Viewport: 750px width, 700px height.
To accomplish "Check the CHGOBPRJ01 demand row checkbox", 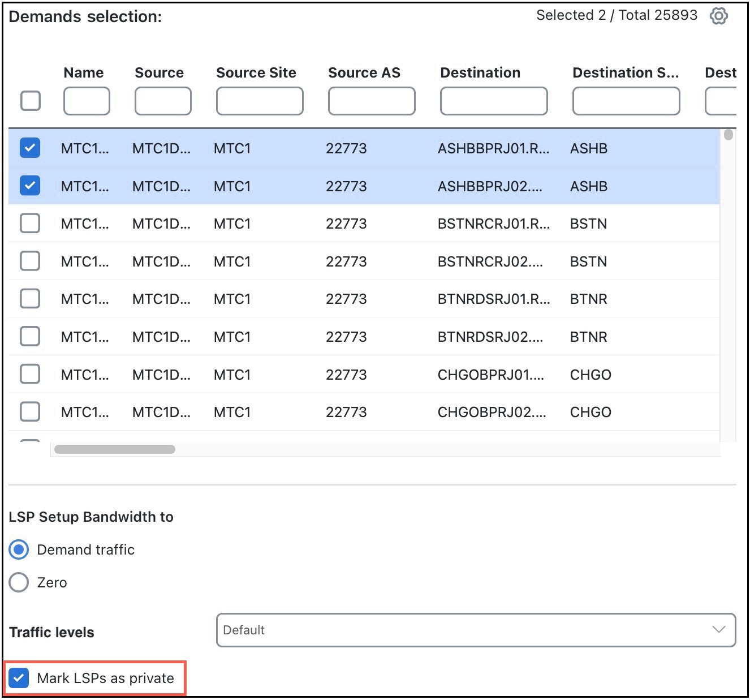I will pyautogui.click(x=30, y=373).
